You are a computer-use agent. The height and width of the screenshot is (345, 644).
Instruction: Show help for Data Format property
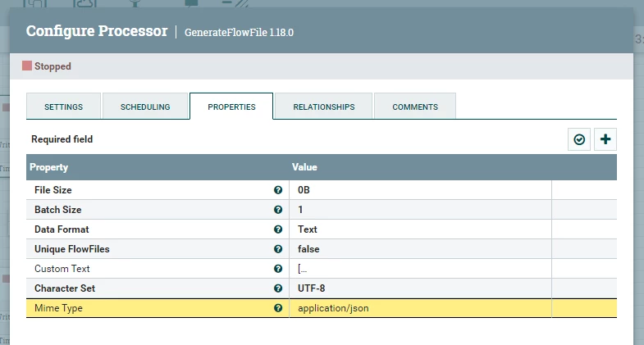coord(278,229)
